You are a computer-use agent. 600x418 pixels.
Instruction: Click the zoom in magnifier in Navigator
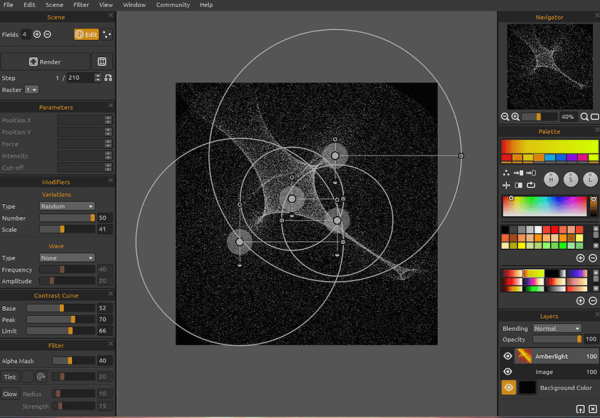tap(515, 117)
